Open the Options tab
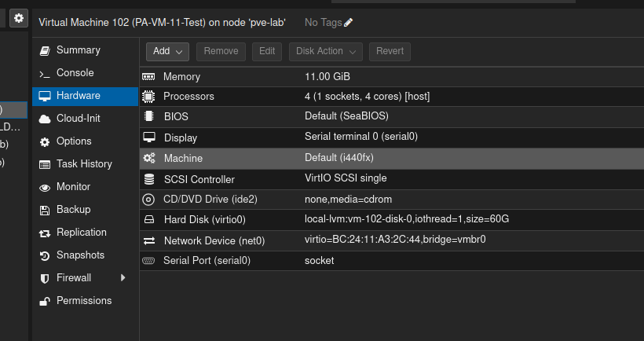This screenshot has height=341, width=644. 85,141
